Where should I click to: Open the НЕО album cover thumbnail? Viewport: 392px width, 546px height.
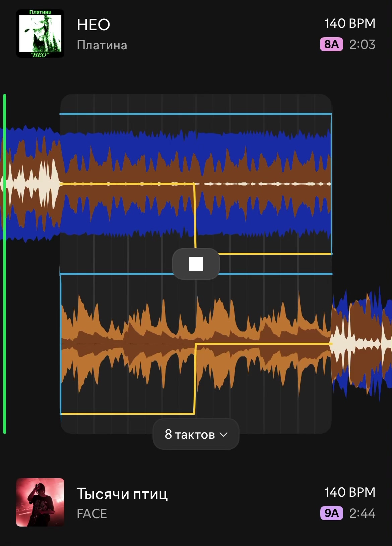(x=40, y=34)
